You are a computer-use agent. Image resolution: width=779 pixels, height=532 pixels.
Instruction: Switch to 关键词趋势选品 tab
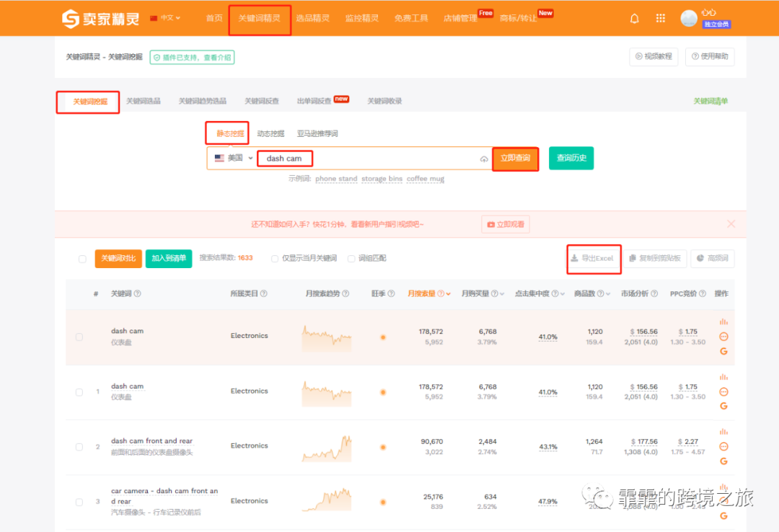pos(202,101)
